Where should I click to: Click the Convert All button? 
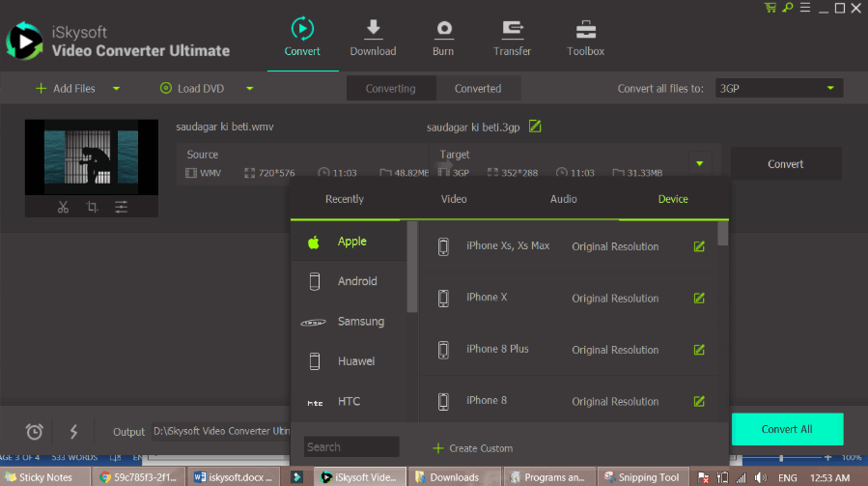coord(787,429)
